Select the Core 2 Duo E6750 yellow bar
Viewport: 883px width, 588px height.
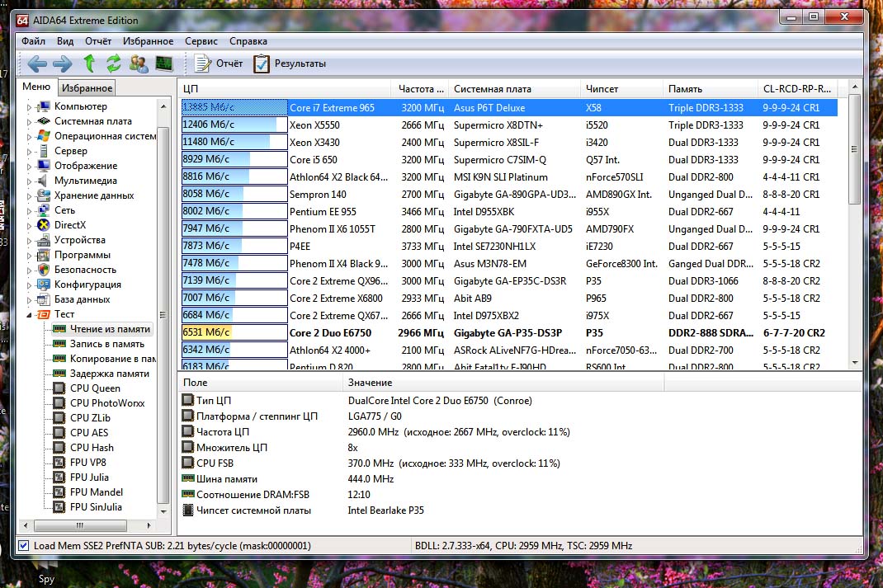click(x=207, y=332)
